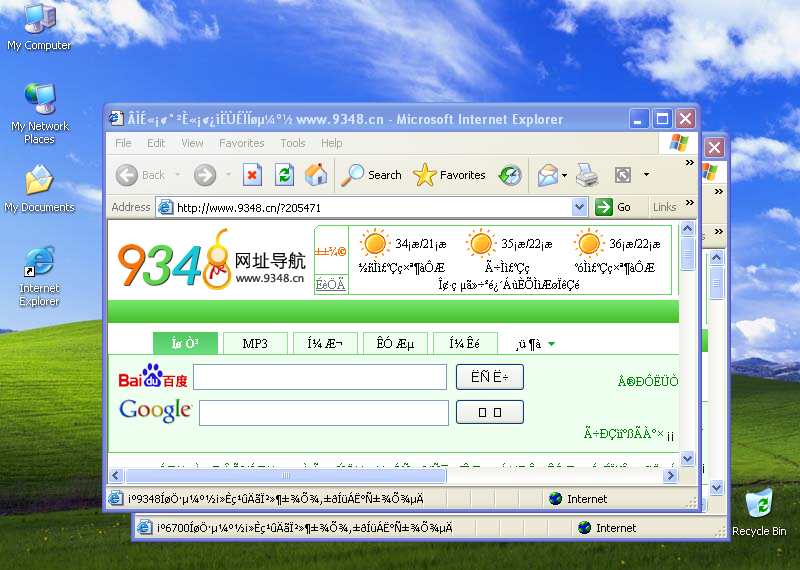Click the horizontal scrollbar thumb
Viewport: 800px width, 570px height.
click(286, 476)
